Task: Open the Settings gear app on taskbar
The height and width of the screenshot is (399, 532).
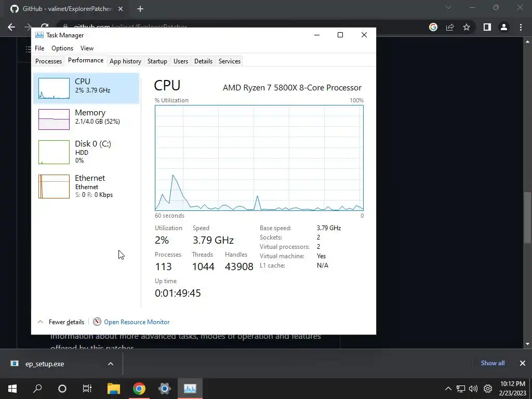Action: (x=165, y=389)
